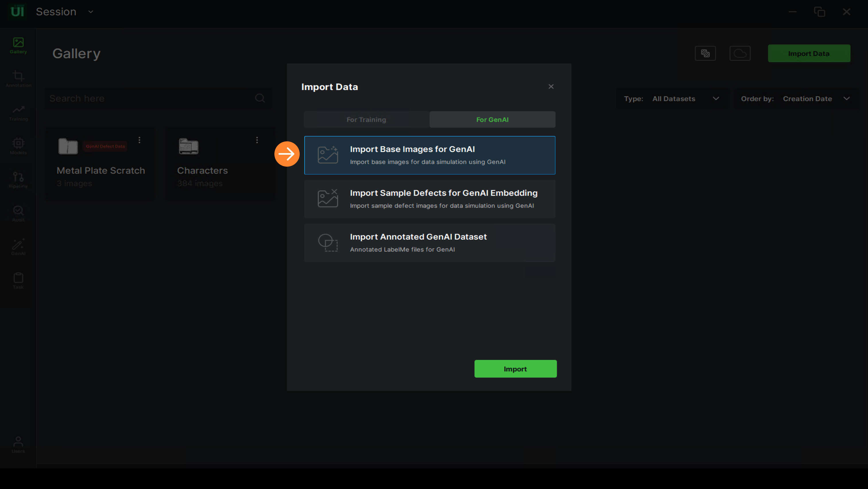Click the cloud icon near Import Data

740,53
